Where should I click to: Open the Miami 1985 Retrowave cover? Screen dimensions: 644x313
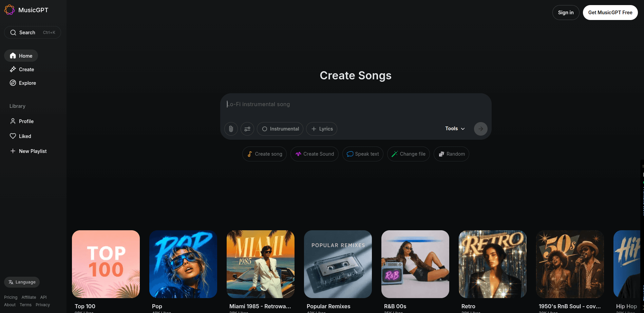click(261, 264)
